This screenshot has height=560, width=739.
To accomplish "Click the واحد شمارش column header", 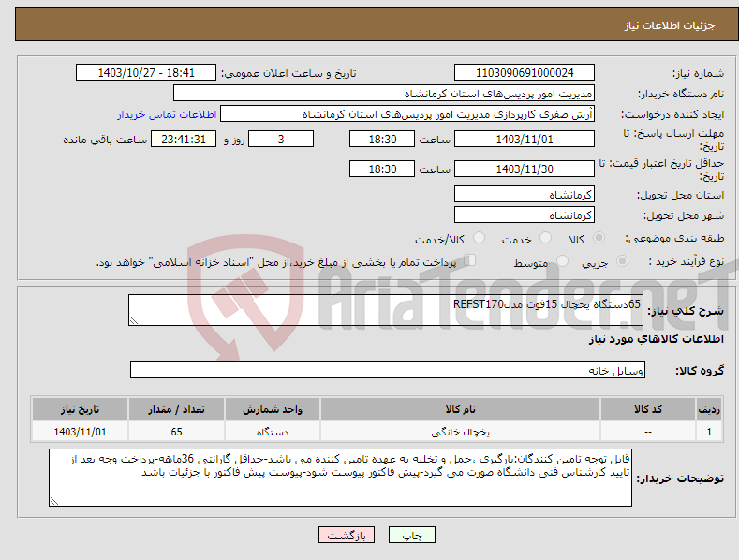I will pyautogui.click(x=273, y=409).
